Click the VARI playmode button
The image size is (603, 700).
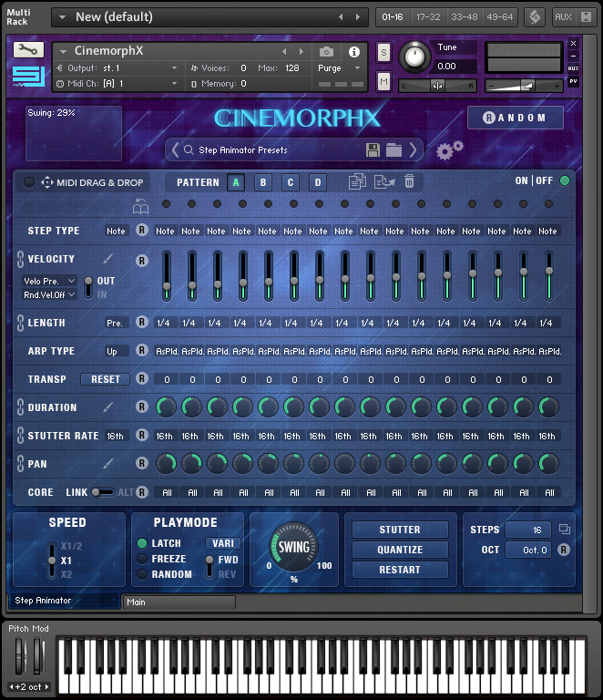coord(223,543)
